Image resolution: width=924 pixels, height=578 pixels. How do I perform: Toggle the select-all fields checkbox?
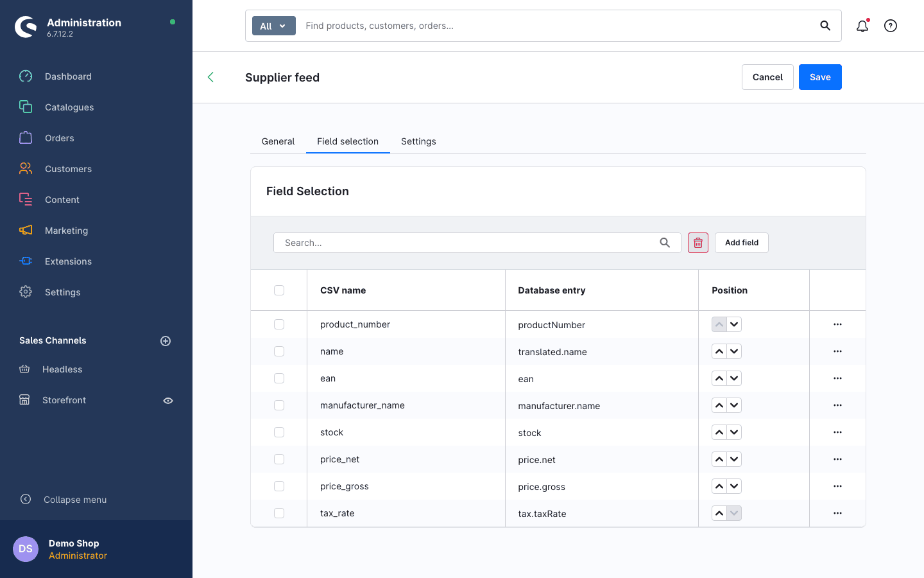pos(279,290)
